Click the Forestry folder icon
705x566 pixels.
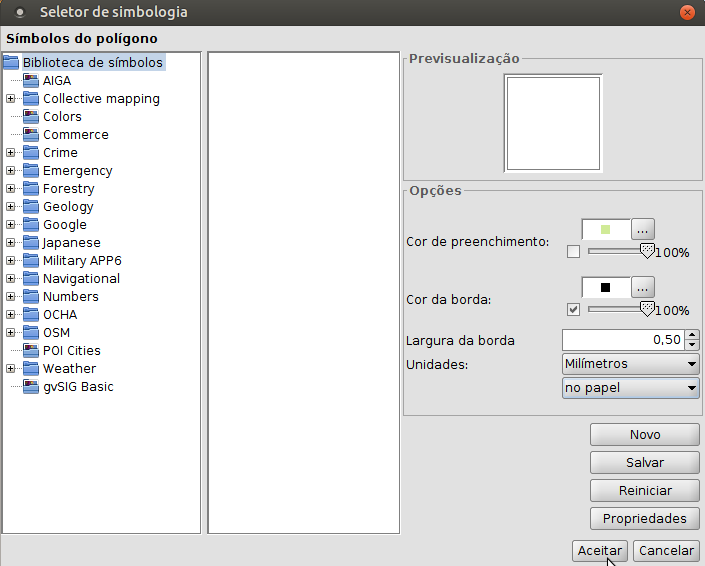(30, 189)
